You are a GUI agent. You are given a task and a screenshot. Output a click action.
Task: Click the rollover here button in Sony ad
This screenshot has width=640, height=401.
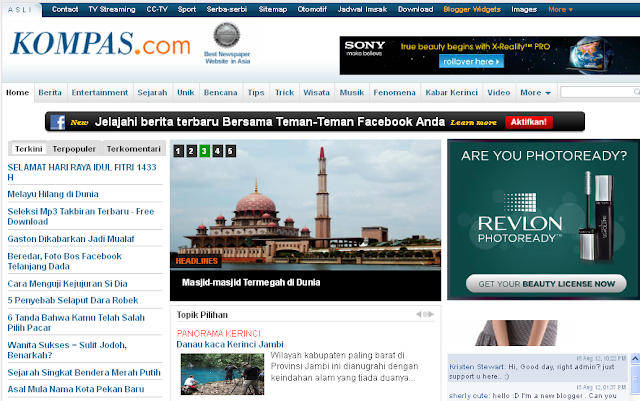[471, 62]
